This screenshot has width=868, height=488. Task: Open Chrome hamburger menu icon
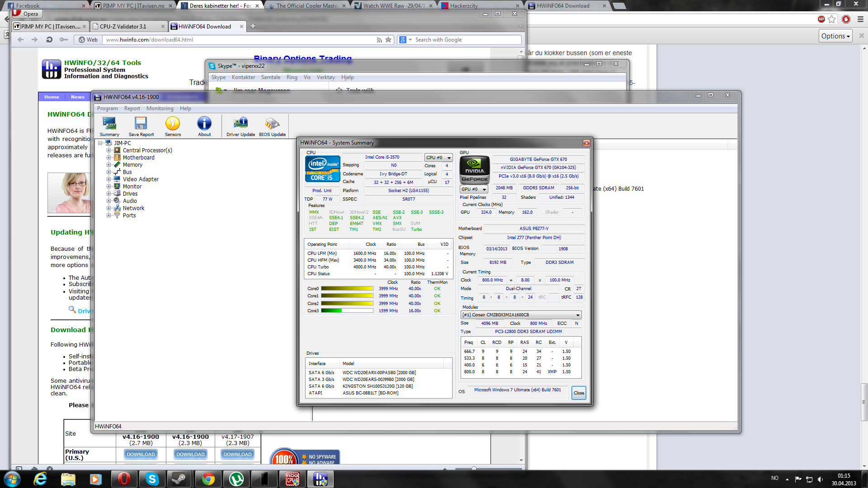860,19
